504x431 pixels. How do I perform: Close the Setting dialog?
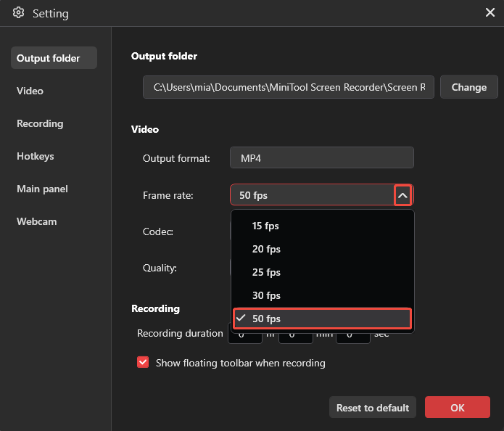pos(489,12)
